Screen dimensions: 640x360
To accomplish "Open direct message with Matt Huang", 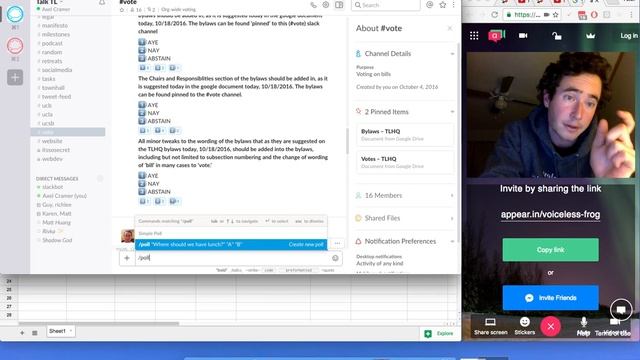I will pos(56,222).
